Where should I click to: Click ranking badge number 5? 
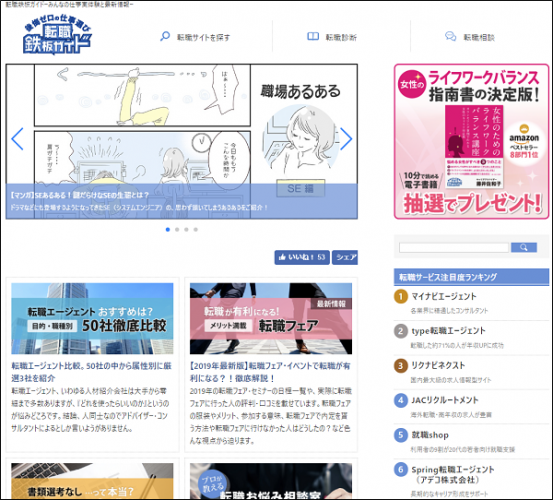(400, 435)
